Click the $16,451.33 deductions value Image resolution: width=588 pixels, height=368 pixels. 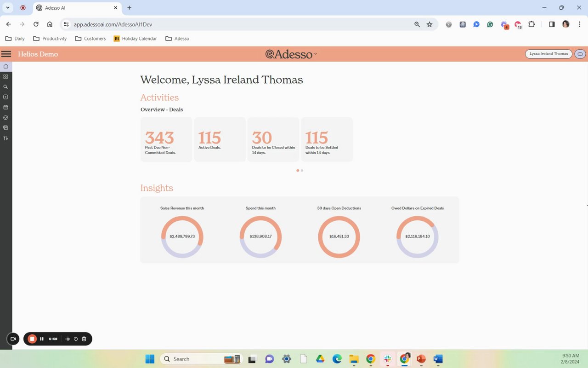tap(339, 236)
